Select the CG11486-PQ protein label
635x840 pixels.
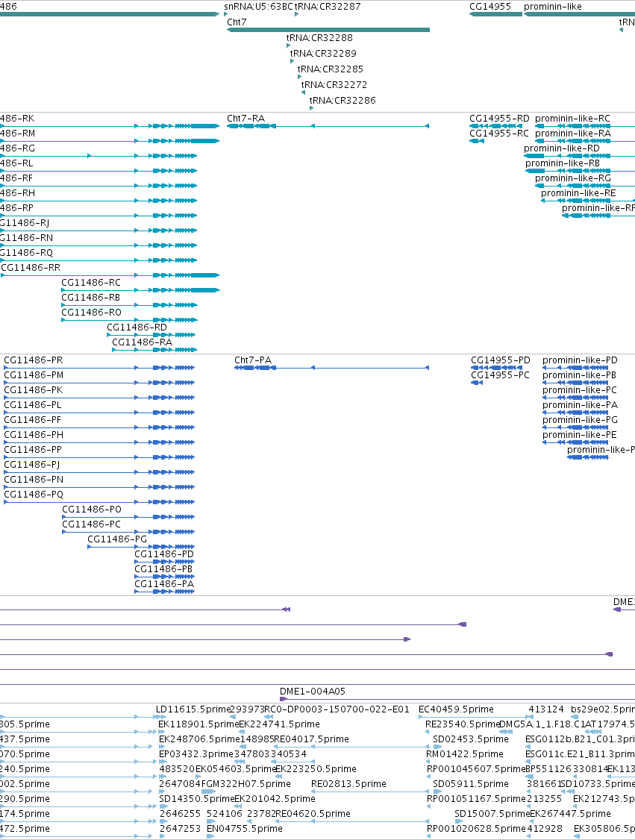tap(34, 495)
